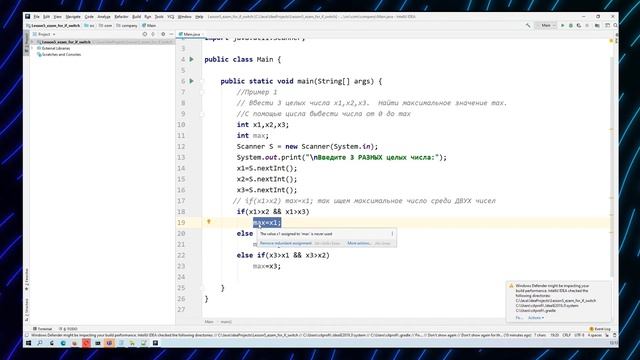
Task: Open Actions dropdown in Windows Defender notification
Action: click(x=536, y=318)
